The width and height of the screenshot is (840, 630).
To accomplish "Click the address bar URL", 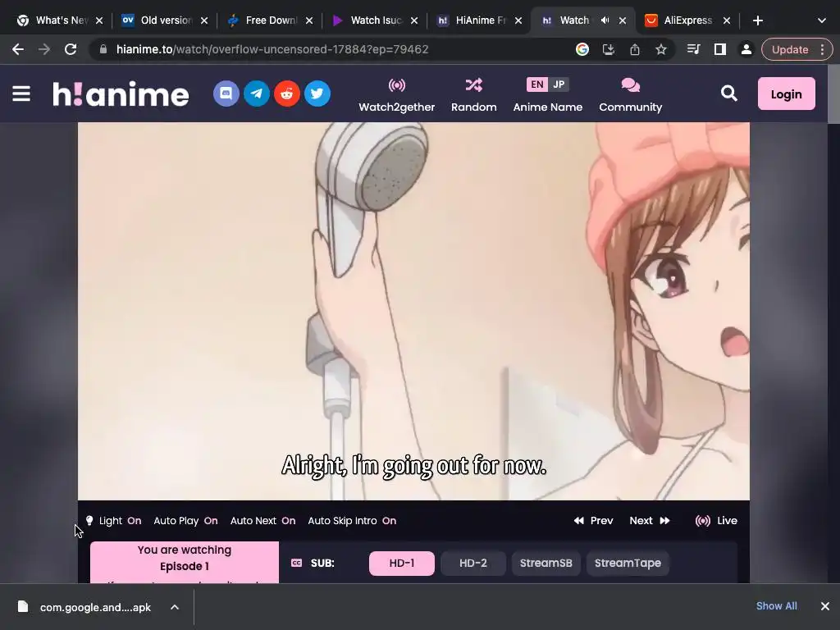I will [272, 49].
